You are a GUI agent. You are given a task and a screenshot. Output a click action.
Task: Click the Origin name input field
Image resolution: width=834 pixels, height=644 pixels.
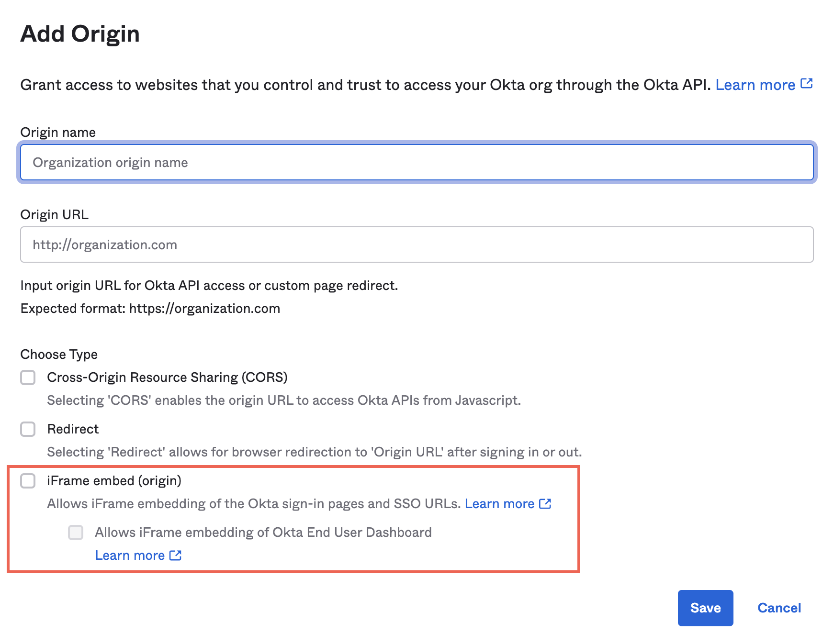coord(417,163)
